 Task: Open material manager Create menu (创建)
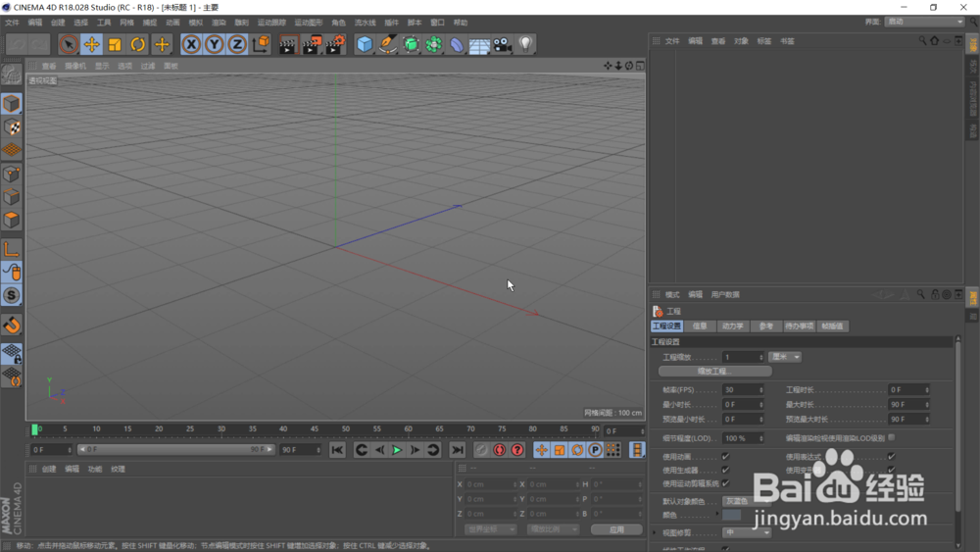pos(49,469)
